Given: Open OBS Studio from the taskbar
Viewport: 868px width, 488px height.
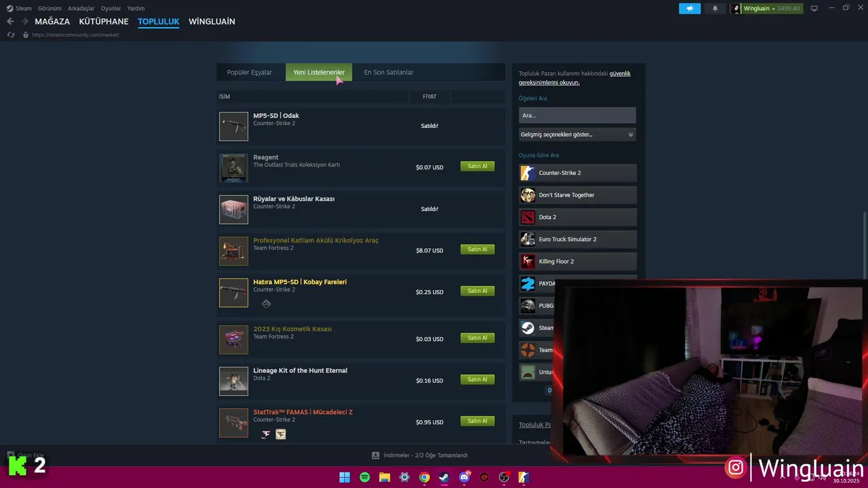Looking at the screenshot, I should pyautogui.click(x=504, y=477).
